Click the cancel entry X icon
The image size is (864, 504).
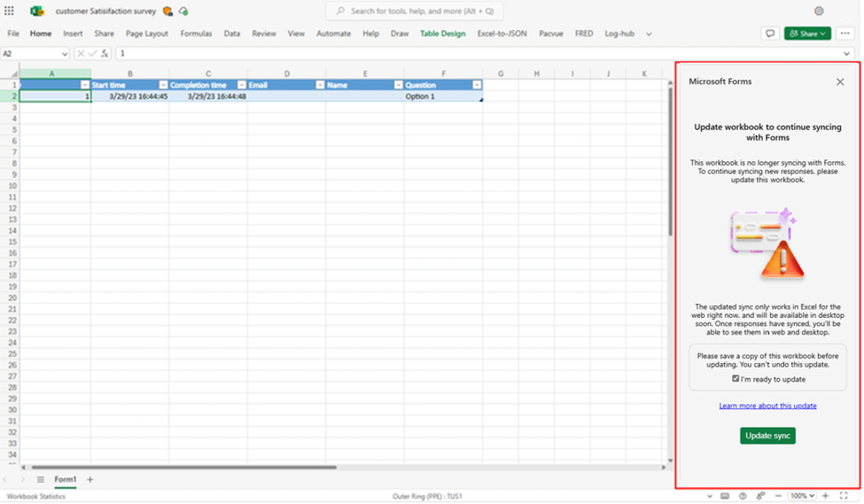click(x=81, y=53)
